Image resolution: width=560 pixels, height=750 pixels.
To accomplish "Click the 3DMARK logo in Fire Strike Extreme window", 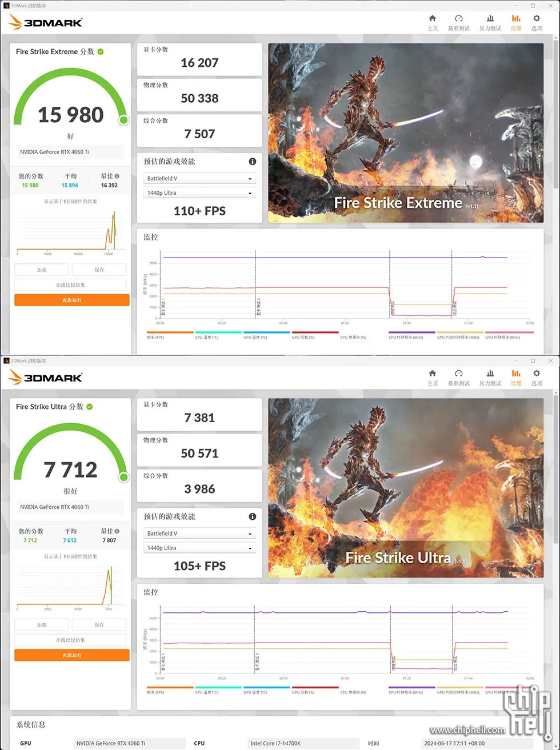I will click(46, 22).
